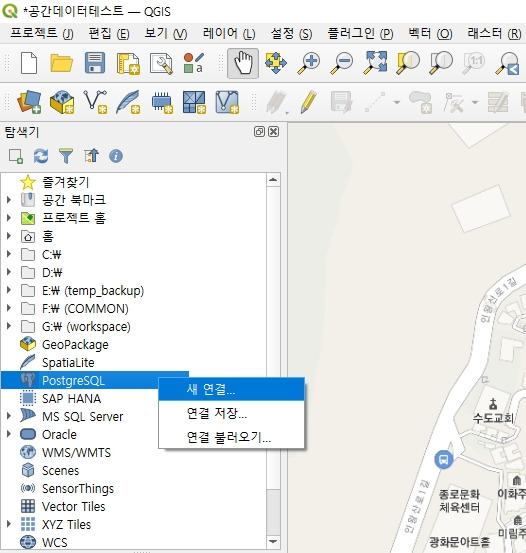Expand the D:\ drive node
The width and height of the screenshot is (526, 553).
pyautogui.click(x=9, y=272)
